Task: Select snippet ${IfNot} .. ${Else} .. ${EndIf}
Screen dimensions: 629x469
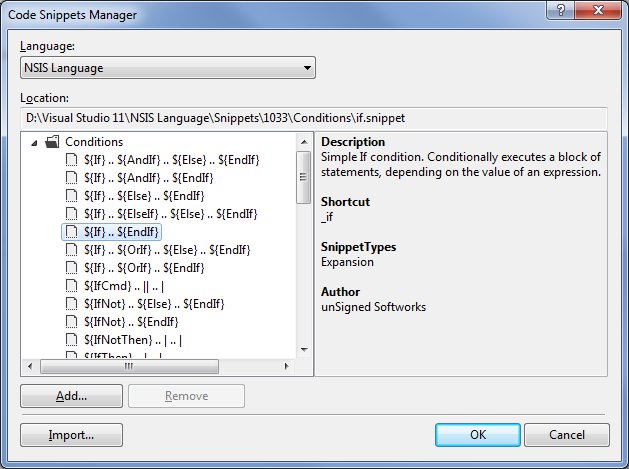Action: coord(154,304)
